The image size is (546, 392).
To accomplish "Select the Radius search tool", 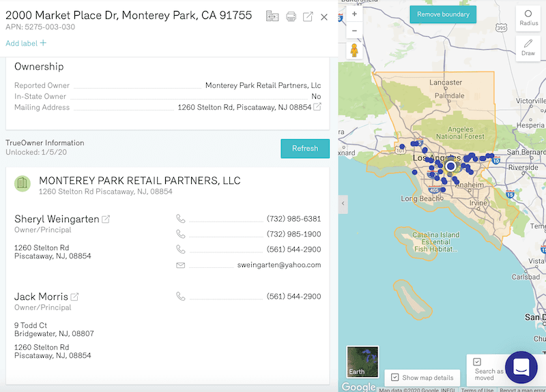I will [528, 18].
